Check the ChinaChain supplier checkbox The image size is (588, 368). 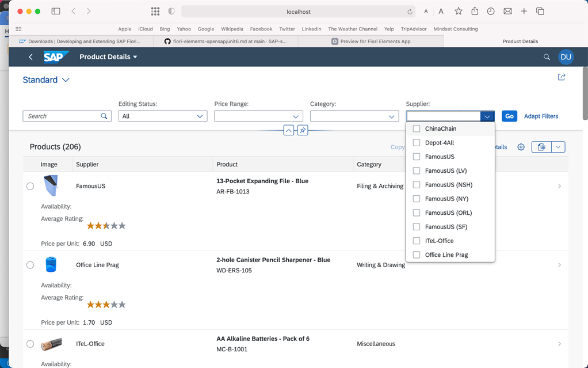tap(416, 128)
